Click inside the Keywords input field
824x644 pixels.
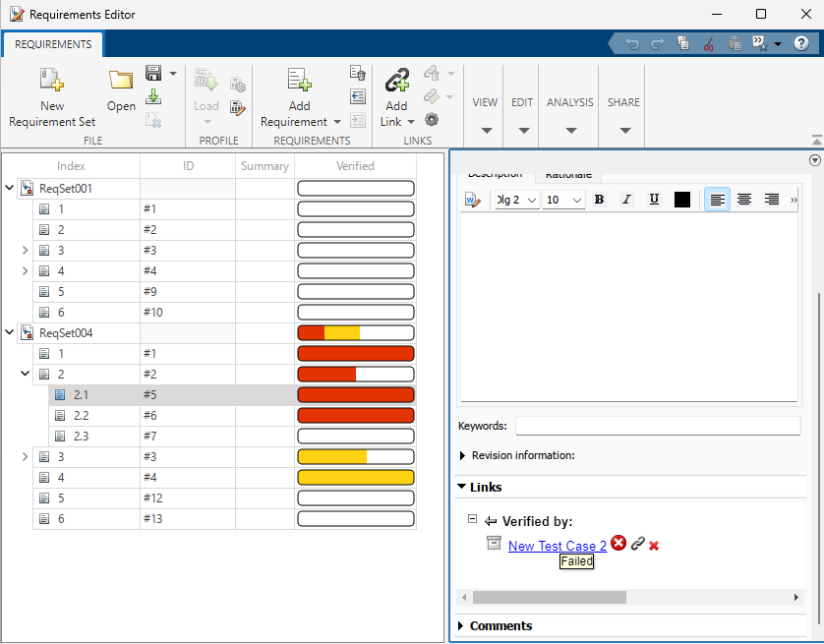pos(658,425)
